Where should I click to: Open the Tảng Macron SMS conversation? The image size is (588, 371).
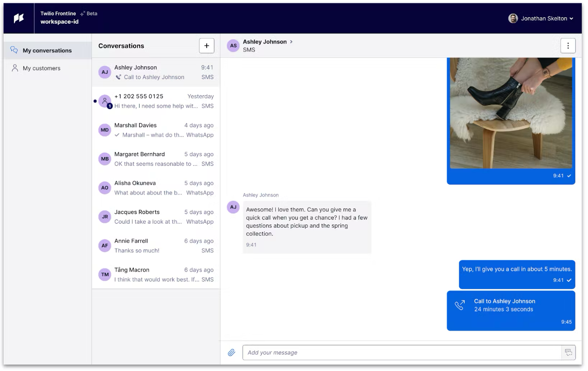[156, 275]
